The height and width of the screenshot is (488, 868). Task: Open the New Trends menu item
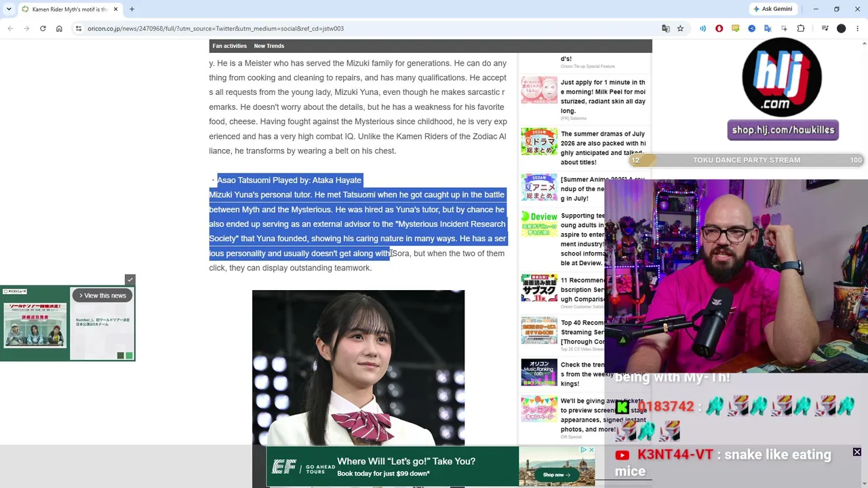pos(269,46)
